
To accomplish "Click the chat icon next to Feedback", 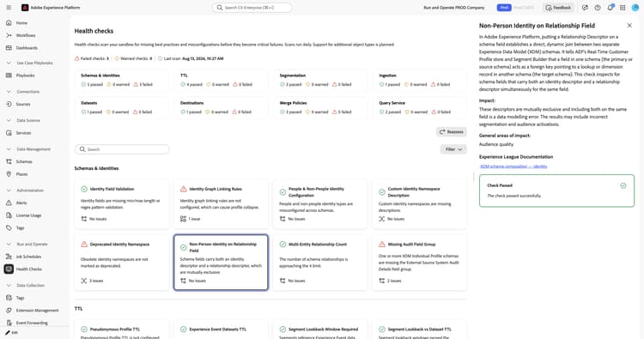I will pos(585,8).
